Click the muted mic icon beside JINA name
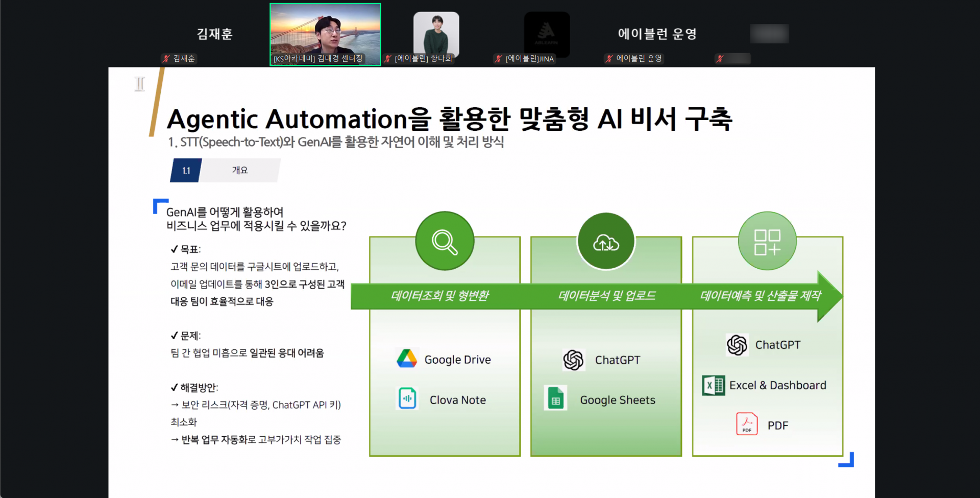 pos(498,59)
